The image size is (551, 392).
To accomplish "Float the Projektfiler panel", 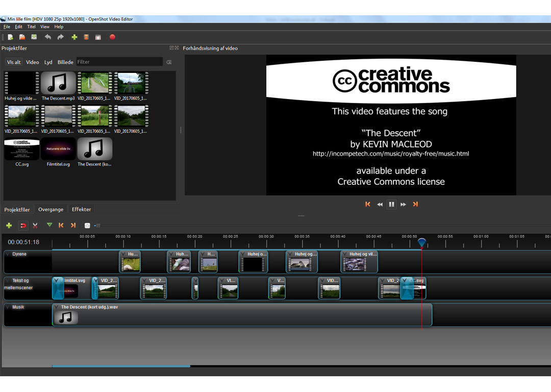I will (171, 48).
